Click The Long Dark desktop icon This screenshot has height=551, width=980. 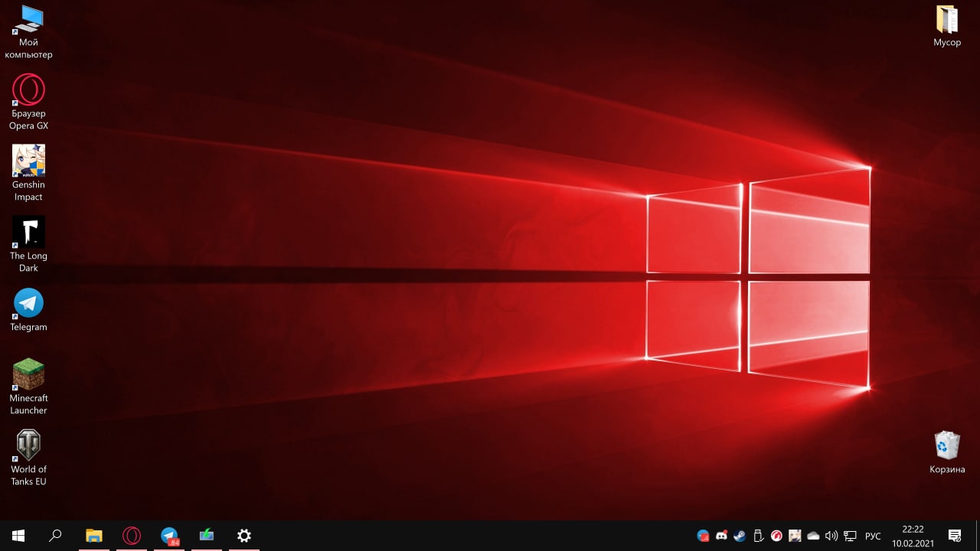pyautogui.click(x=28, y=245)
